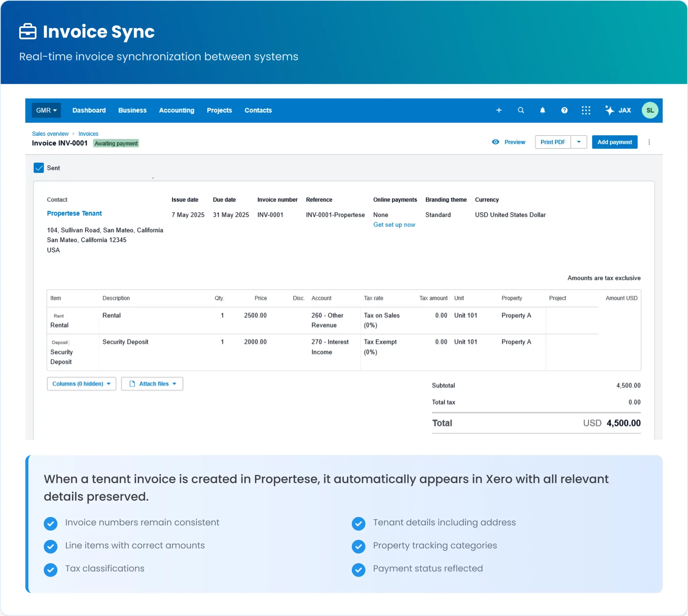Click the Attach files document icon
Image resolution: width=688 pixels, height=616 pixels.
[132, 384]
